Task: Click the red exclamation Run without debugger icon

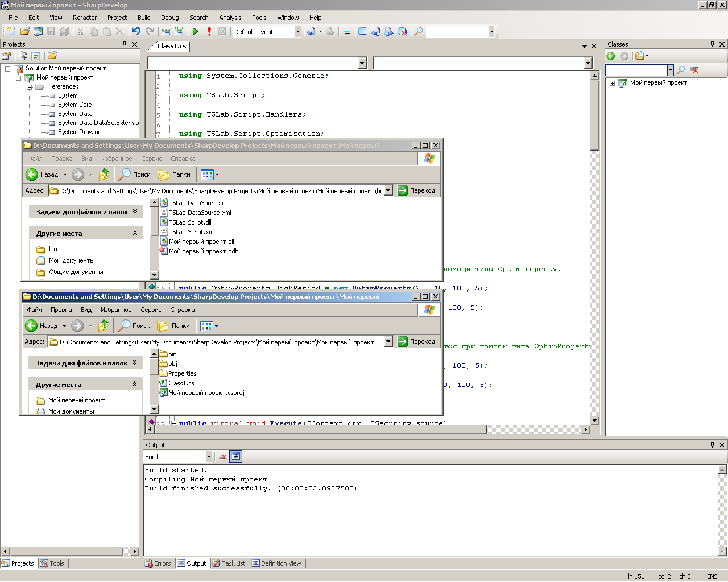Action: (209, 32)
